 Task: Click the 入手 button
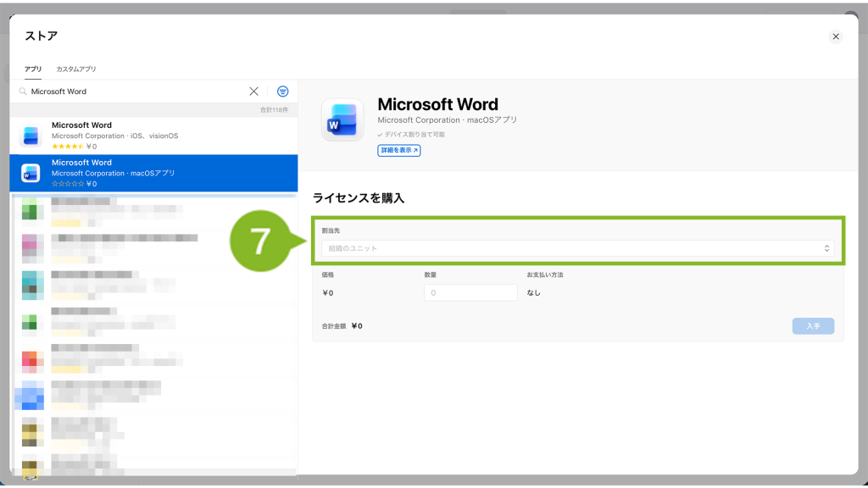(813, 326)
